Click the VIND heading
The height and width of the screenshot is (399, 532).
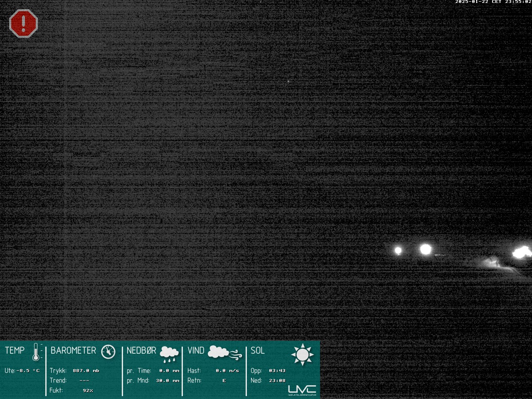[x=196, y=351]
